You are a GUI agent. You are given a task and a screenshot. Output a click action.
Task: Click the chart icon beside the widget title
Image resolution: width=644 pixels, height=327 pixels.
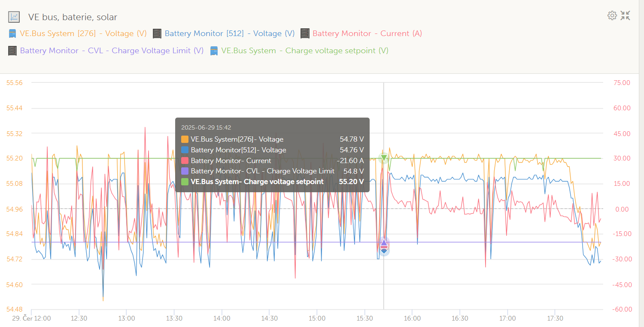coord(14,17)
